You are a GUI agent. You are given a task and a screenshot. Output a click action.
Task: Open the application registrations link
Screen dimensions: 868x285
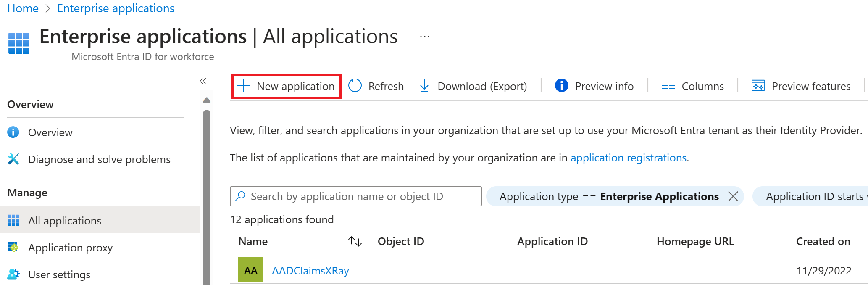coord(629,158)
